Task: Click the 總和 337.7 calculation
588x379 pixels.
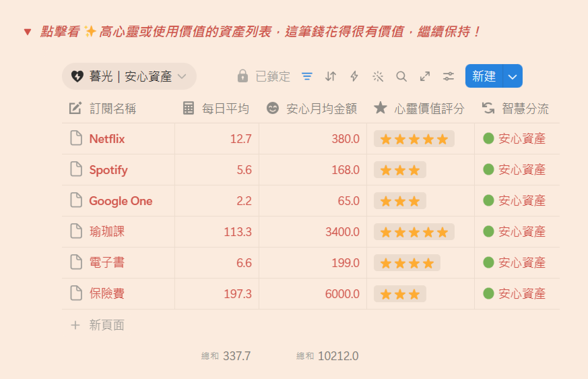Action: coord(226,355)
